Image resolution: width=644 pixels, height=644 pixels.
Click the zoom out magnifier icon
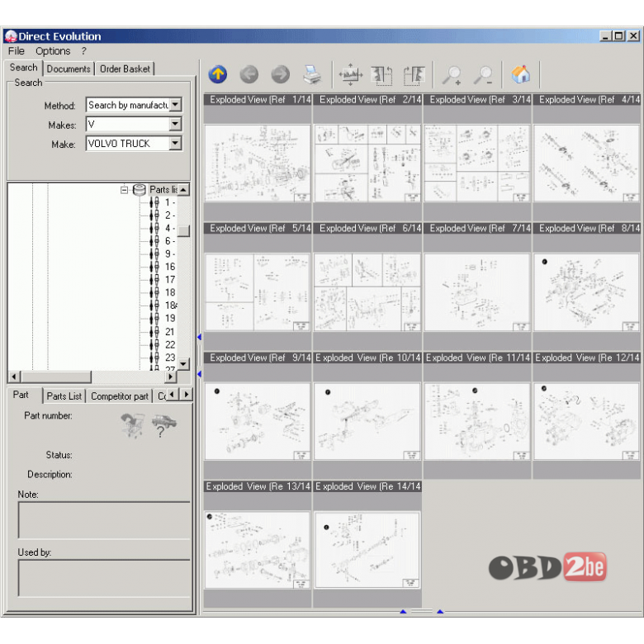[483, 75]
